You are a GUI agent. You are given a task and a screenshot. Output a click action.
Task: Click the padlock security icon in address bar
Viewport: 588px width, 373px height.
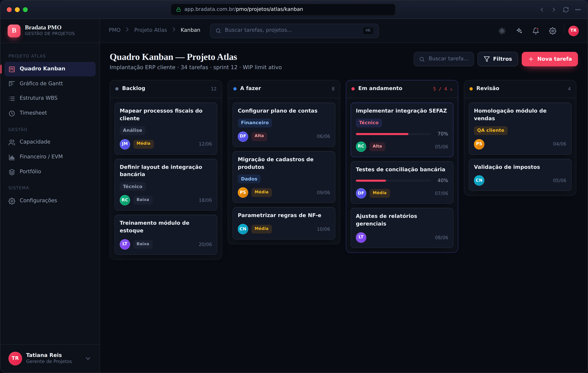click(179, 9)
